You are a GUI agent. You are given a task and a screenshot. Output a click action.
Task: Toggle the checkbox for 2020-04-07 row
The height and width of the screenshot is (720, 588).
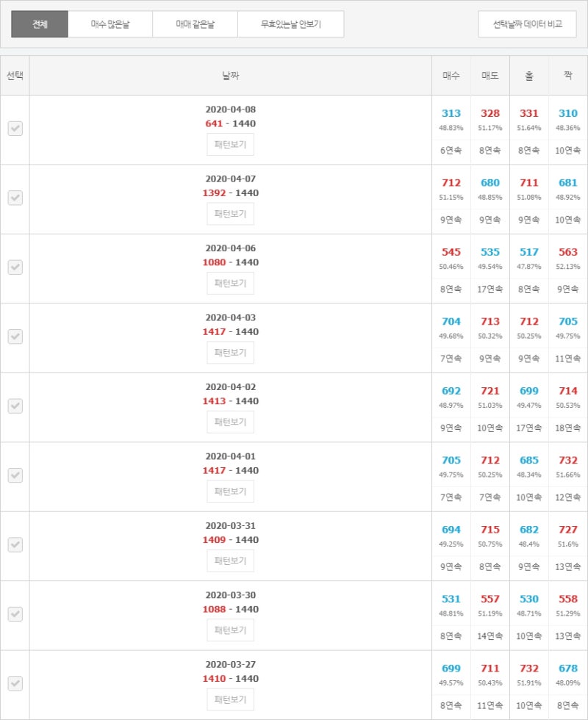coord(15,198)
